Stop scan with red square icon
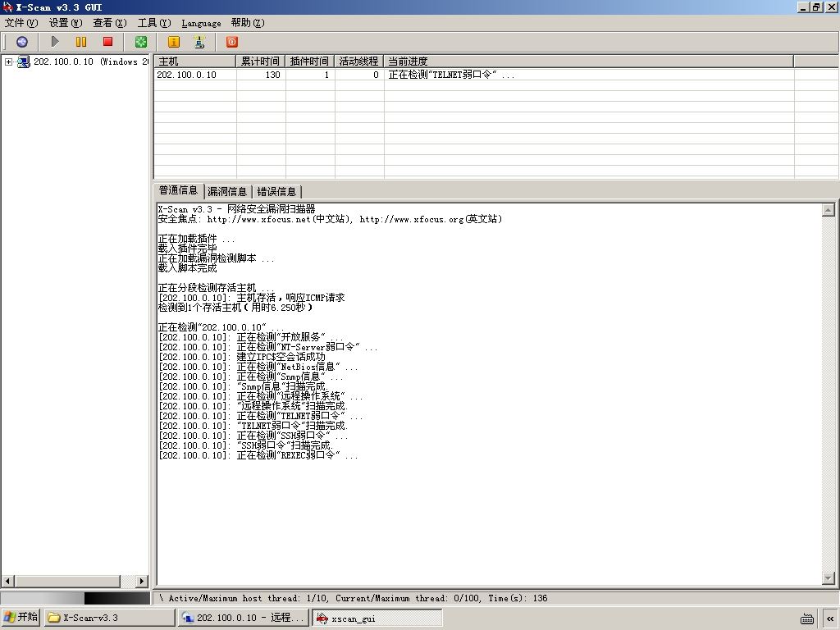Image resolution: width=840 pixels, height=630 pixels. (107, 42)
